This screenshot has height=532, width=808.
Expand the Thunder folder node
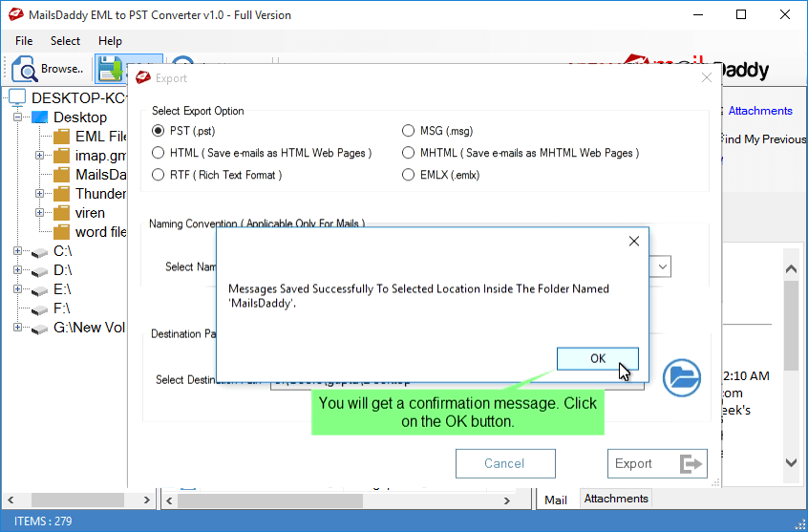40,193
